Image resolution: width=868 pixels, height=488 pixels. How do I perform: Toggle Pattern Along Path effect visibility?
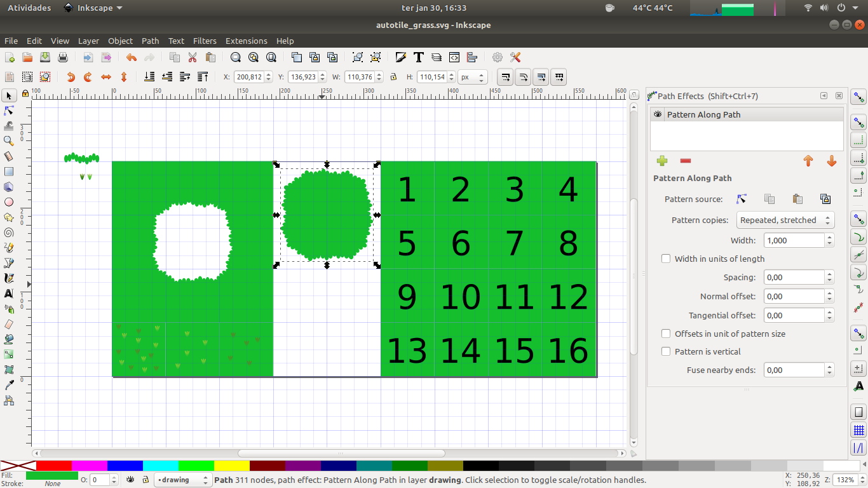(x=658, y=115)
